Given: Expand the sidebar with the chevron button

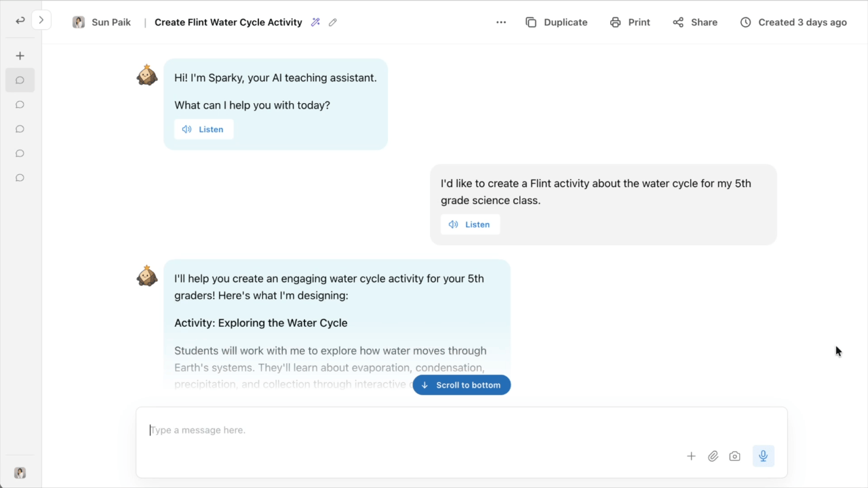Looking at the screenshot, I should tap(41, 20).
